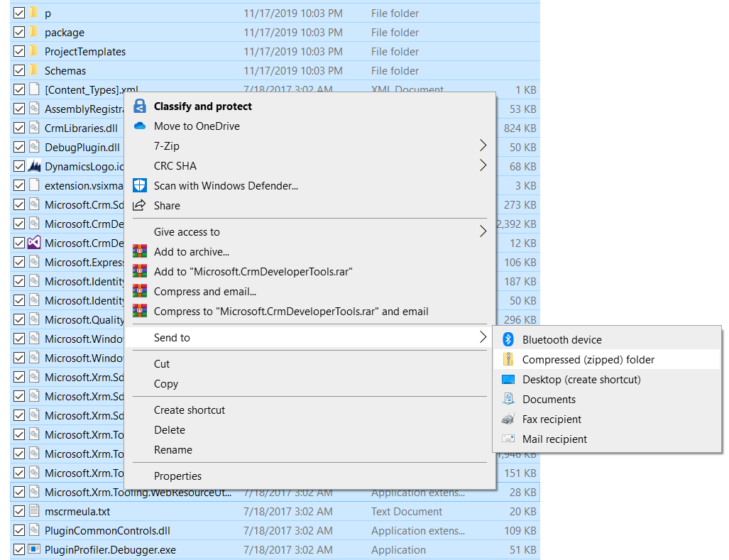
Task: Uncheck the ProjectTemplates checkbox
Action: [x=19, y=51]
